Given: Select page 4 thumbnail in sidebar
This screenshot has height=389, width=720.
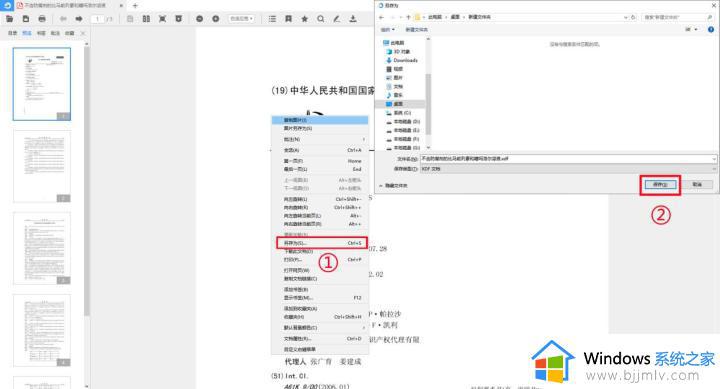Looking at the screenshot, I should (42, 330).
